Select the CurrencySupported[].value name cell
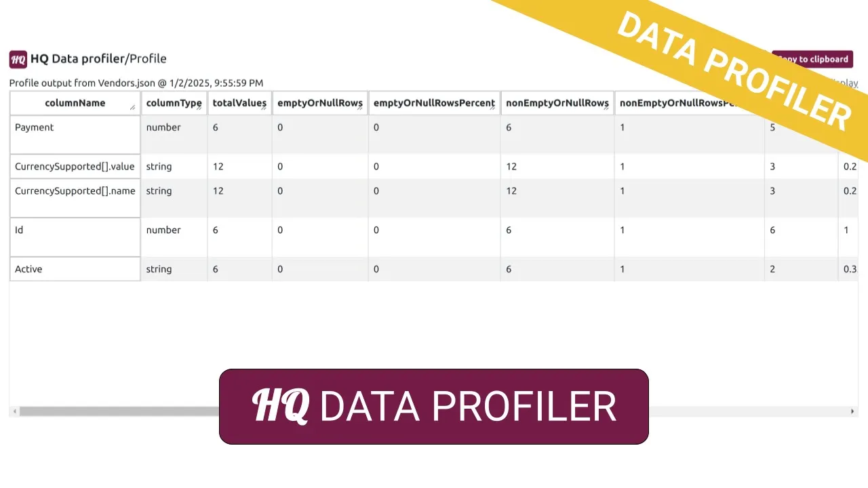868x488 pixels. (x=75, y=167)
